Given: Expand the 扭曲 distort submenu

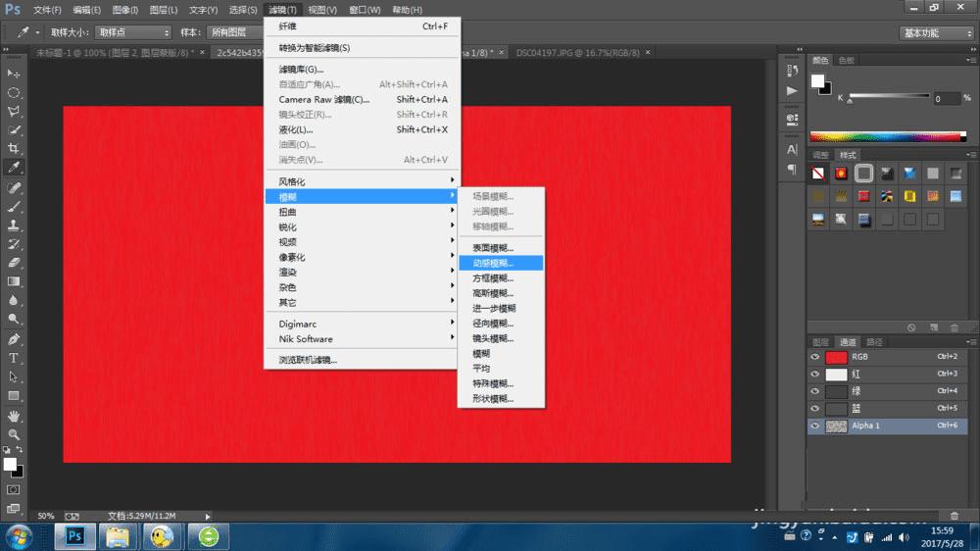Looking at the screenshot, I should click(x=362, y=212).
